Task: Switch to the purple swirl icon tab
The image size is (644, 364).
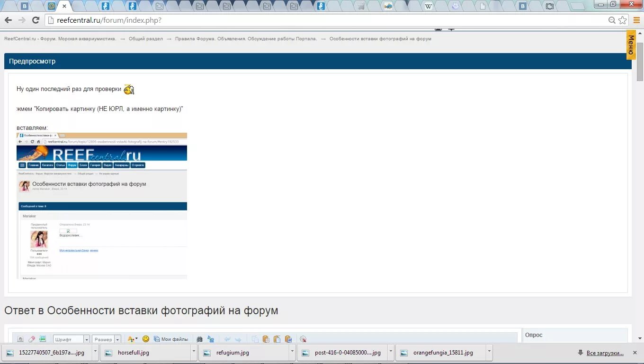Action: pyautogui.click(x=455, y=6)
